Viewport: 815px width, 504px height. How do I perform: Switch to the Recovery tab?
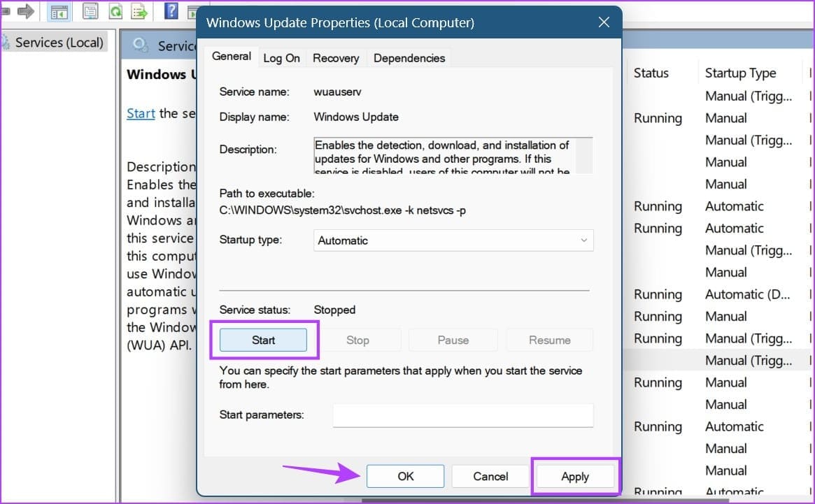336,58
